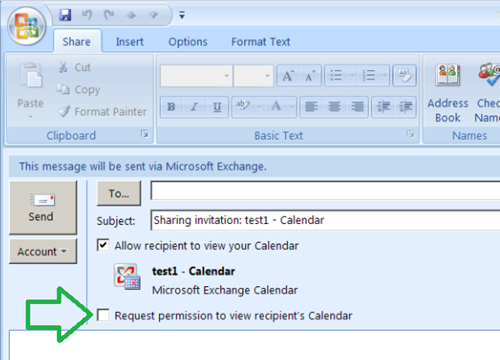Open the Address Book
This screenshot has height=360, width=500.
[448, 93]
